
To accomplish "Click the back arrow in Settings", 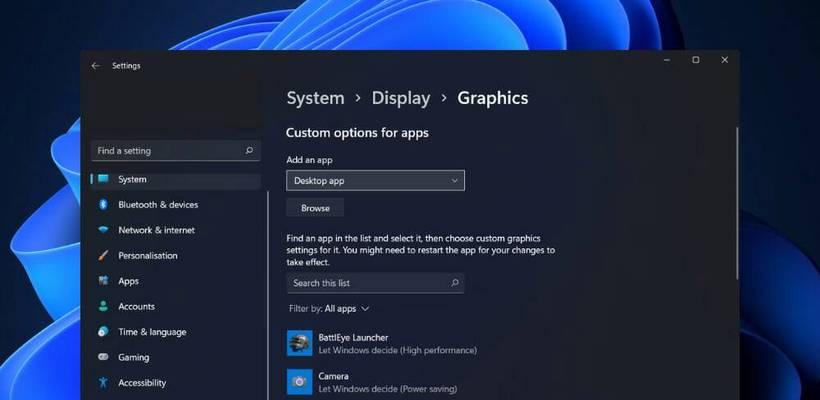I will pos(95,66).
